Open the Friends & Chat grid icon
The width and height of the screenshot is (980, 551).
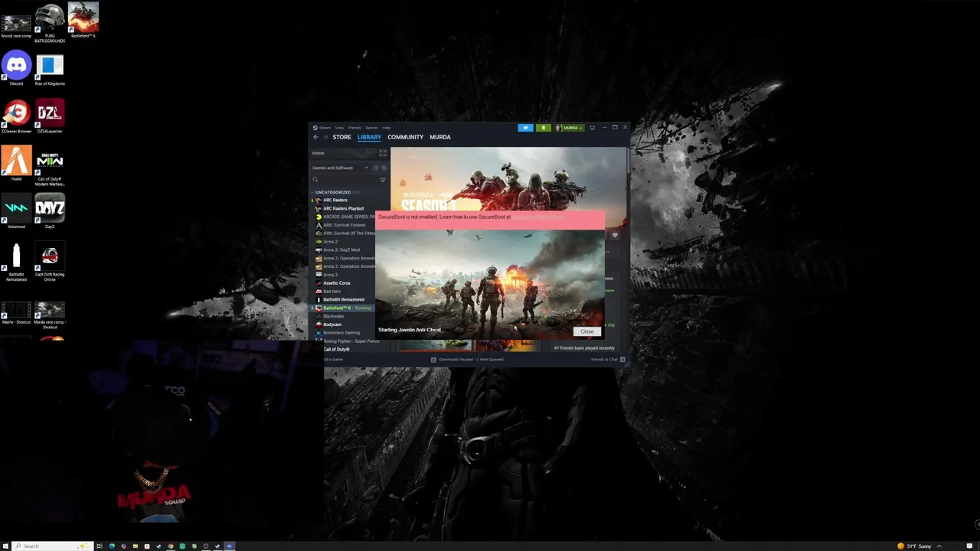[x=622, y=359]
